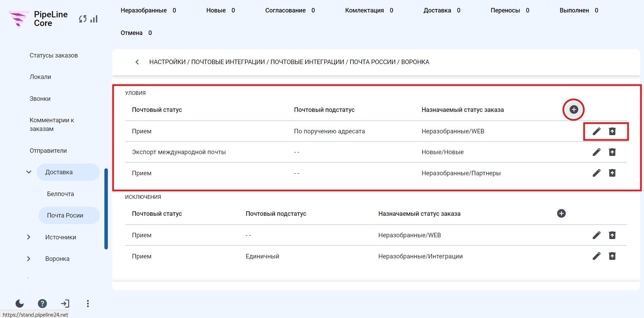Delete the По поручению адресата condition row
This screenshot has width=644, height=318.
[x=612, y=131]
